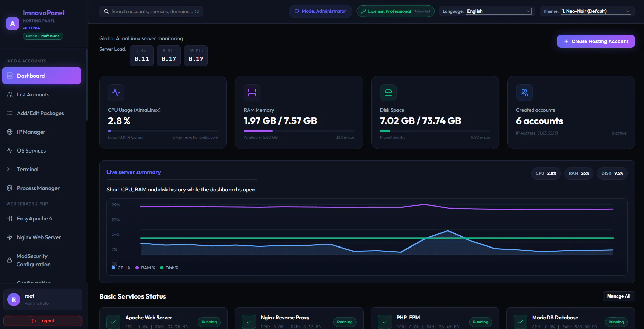Click the ImnovaPanel logo avatar icon
The image size is (644, 329).
tap(12, 24)
